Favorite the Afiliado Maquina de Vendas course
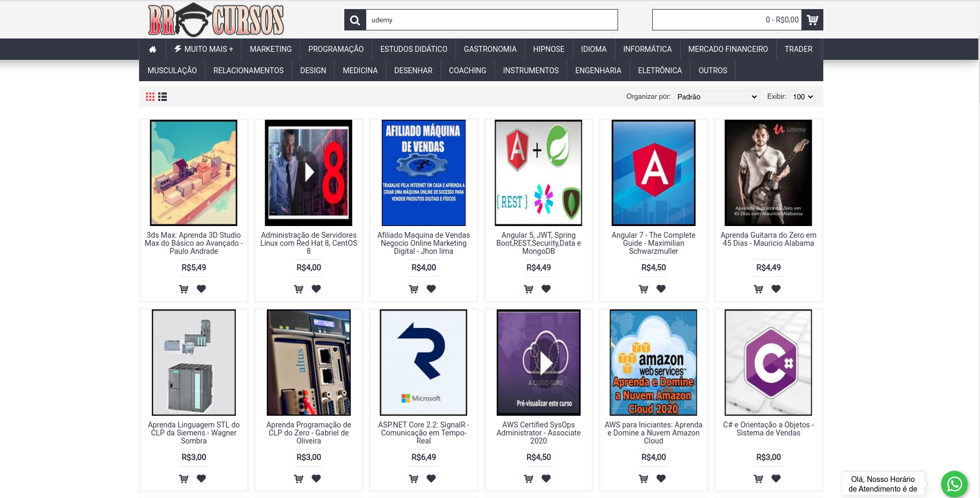 click(431, 289)
